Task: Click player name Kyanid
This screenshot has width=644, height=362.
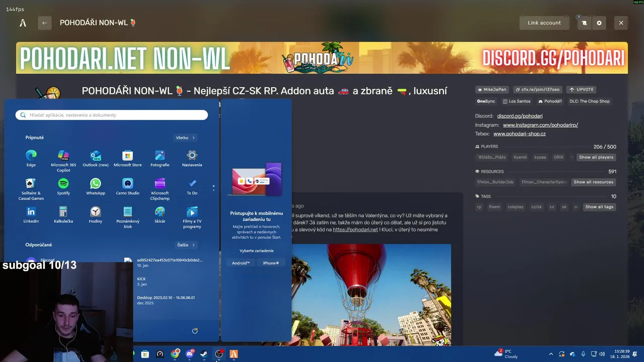Action: [x=520, y=157]
